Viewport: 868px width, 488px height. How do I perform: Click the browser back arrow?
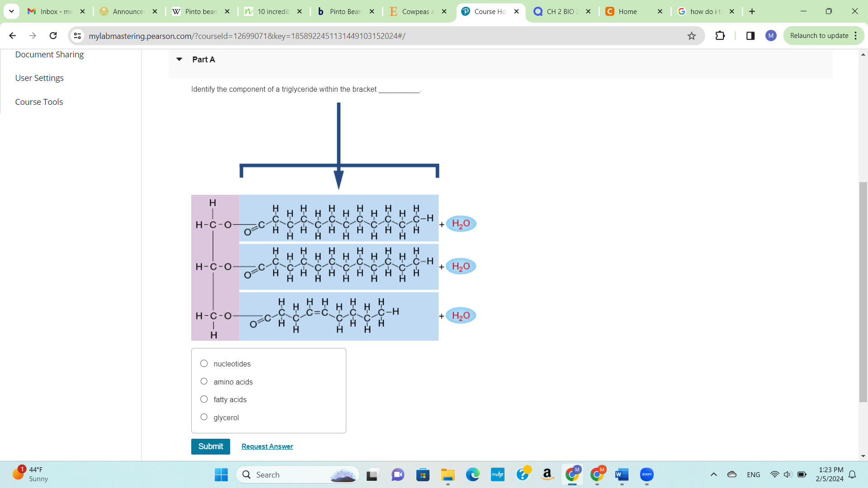click(12, 35)
